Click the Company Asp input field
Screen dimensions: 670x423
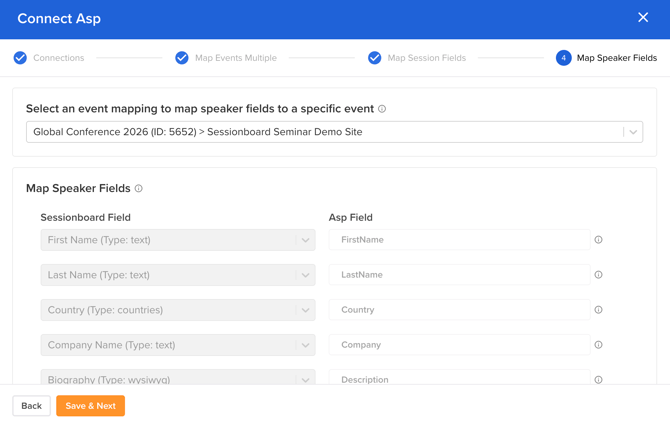pos(459,345)
